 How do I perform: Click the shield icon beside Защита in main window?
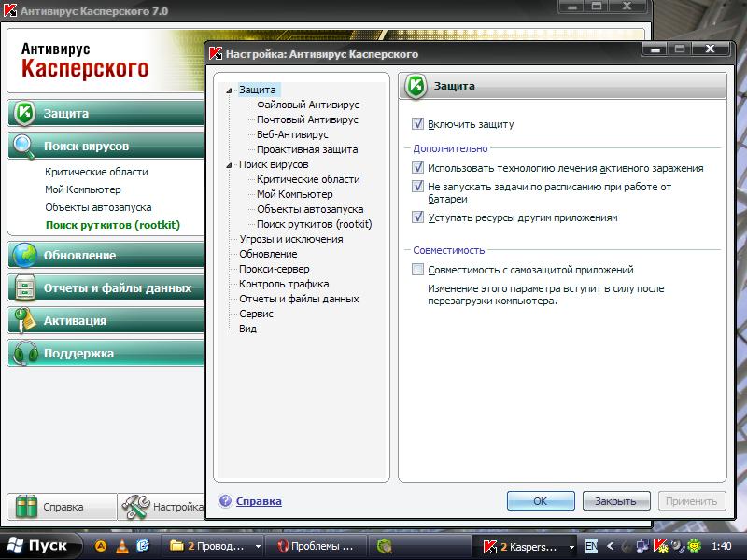click(25, 113)
